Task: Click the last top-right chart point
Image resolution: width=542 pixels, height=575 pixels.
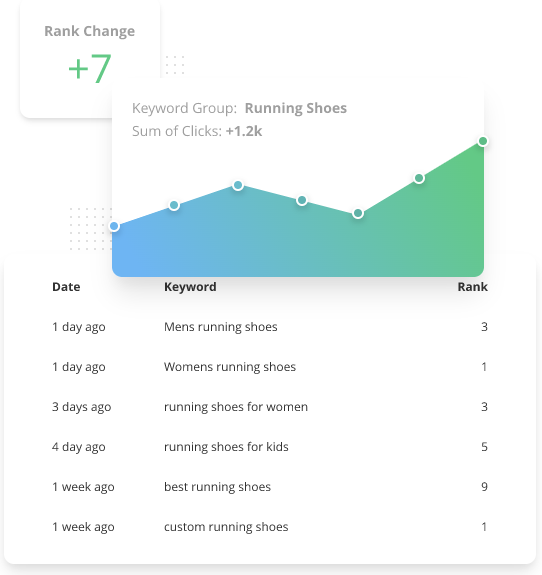Action: click(x=483, y=141)
